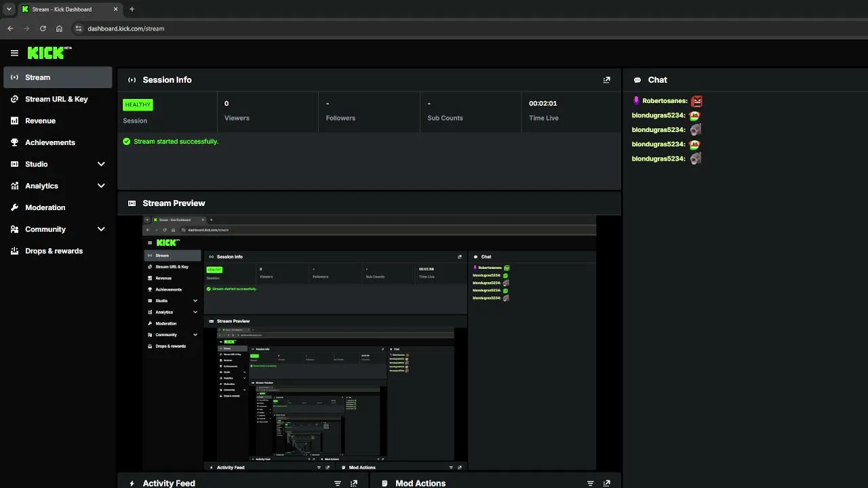Click the Community people icon

point(14,229)
